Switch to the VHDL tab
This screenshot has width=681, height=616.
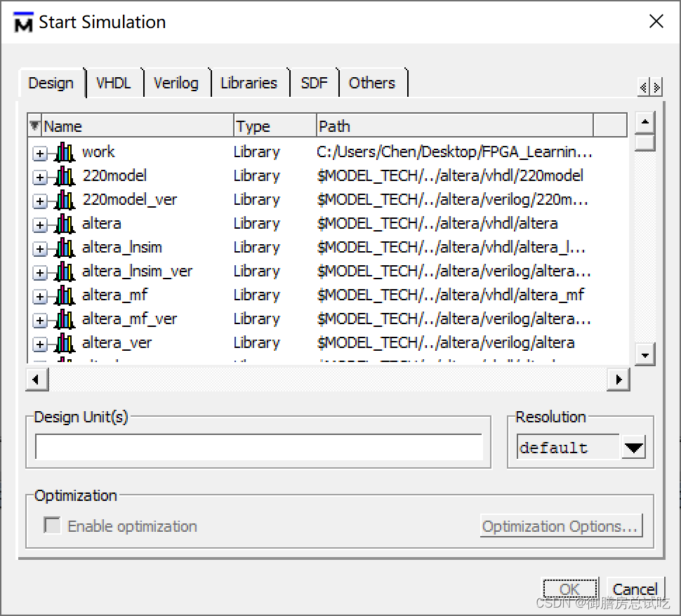pyautogui.click(x=113, y=83)
